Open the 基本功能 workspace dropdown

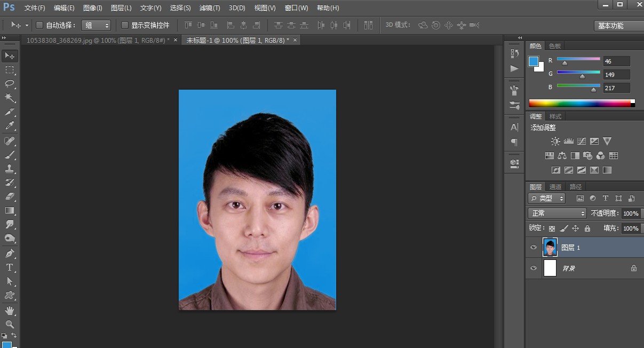tap(618, 26)
